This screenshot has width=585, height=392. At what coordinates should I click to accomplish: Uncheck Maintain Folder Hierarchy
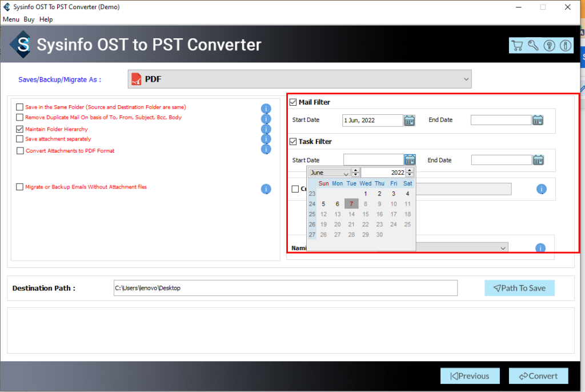[20, 129]
